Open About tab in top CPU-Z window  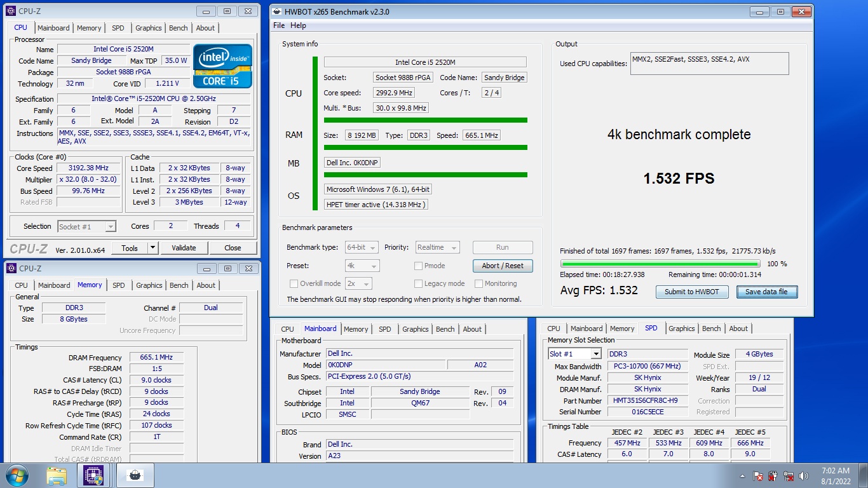click(x=205, y=28)
